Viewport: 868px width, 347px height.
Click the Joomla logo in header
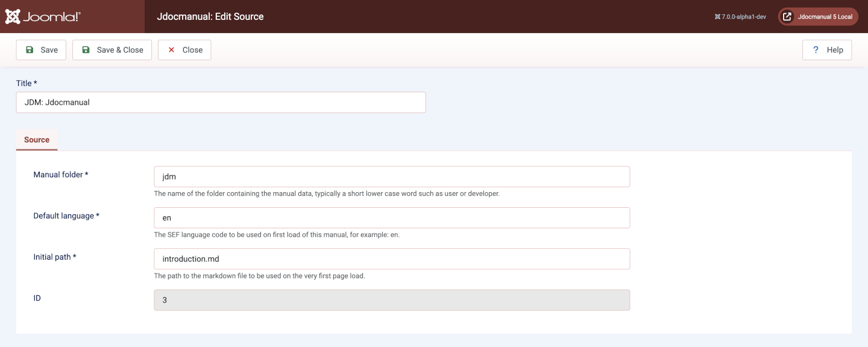coord(43,16)
